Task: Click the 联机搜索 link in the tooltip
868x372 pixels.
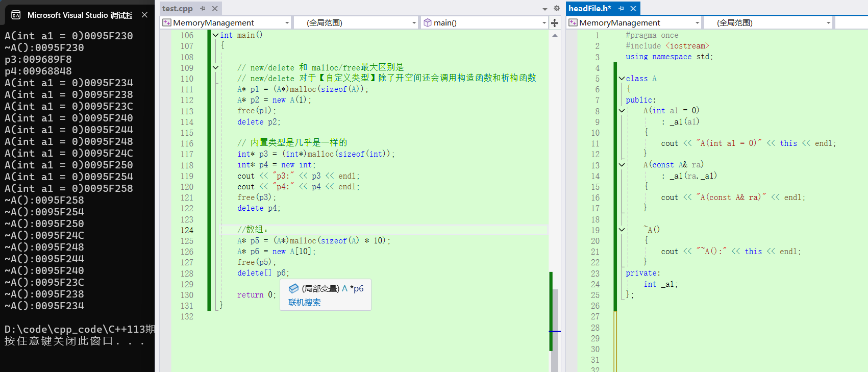Action: click(305, 303)
